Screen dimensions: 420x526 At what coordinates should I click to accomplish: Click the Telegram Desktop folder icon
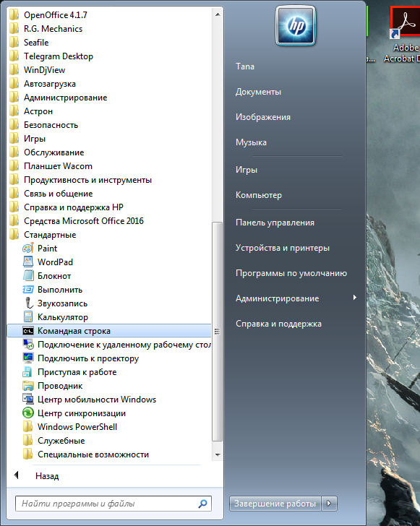click(x=14, y=56)
